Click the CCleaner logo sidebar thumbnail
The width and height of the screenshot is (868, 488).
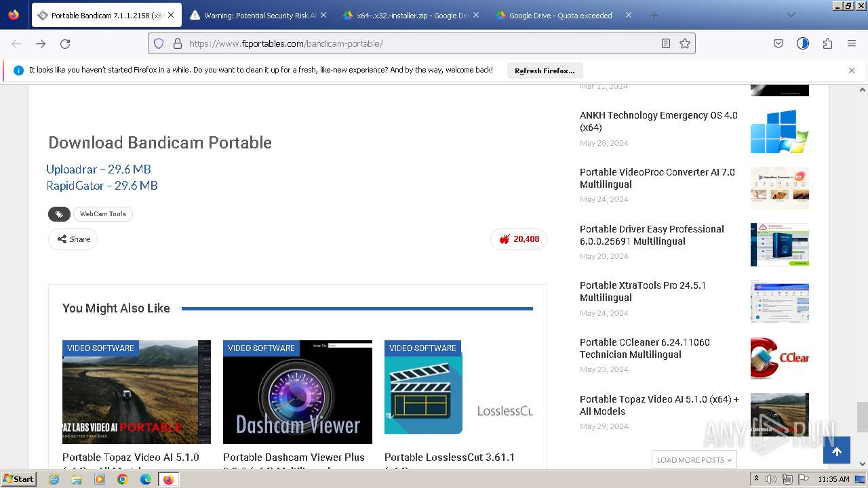[x=780, y=359]
